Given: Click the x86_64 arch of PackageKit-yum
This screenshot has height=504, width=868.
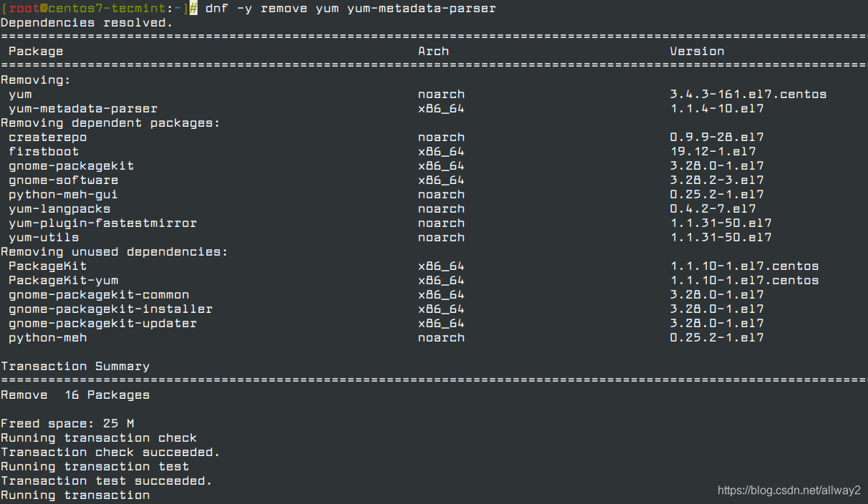Looking at the screenshot, I should (442, 281).
